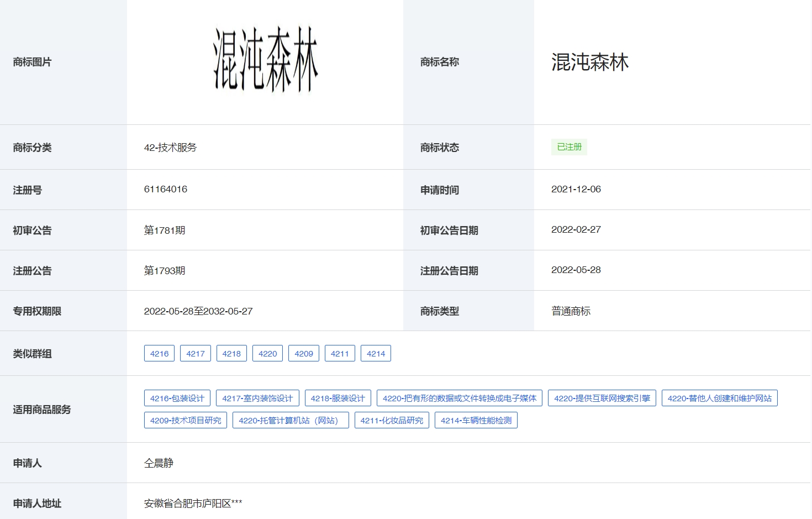
Task: Click the registration number 61164016
Action: 165,189
